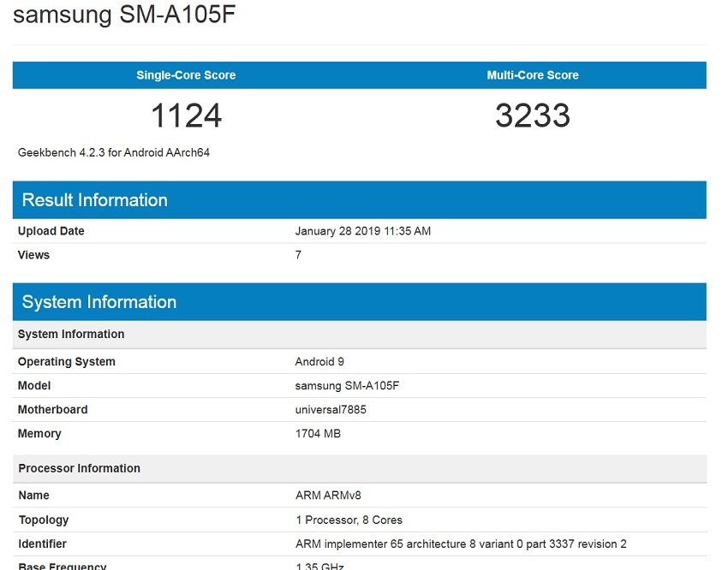The image size is (728, 570).
Task: Click the Geekbench 4.2.3 for Android text
Action: coord(114,153)
